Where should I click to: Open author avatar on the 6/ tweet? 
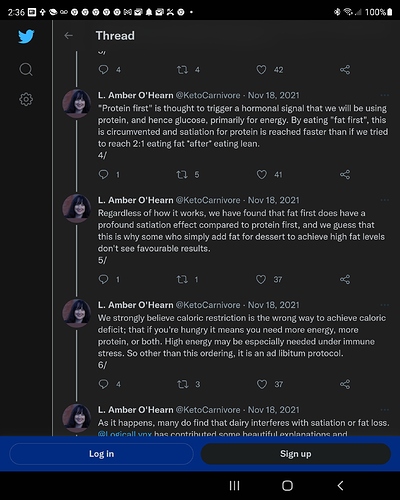click(x=77, y=313)
